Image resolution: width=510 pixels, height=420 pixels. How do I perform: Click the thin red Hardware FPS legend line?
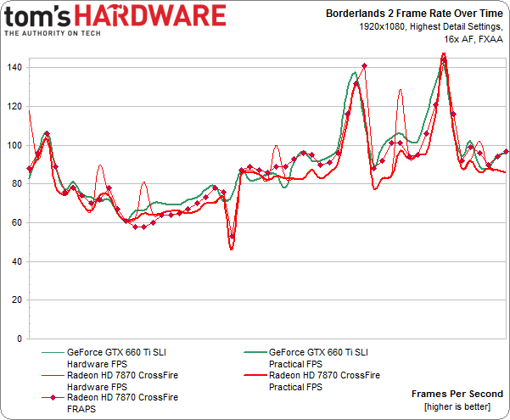click(53, 375)
